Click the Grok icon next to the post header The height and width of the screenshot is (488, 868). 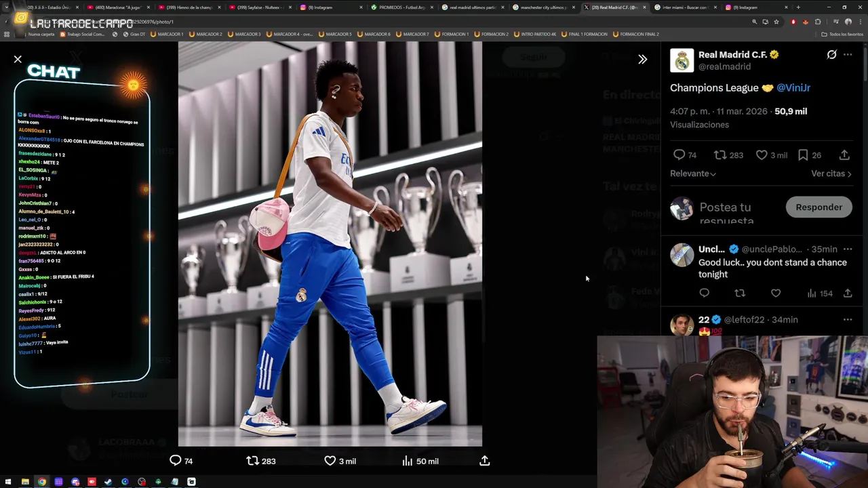(831, 54)
